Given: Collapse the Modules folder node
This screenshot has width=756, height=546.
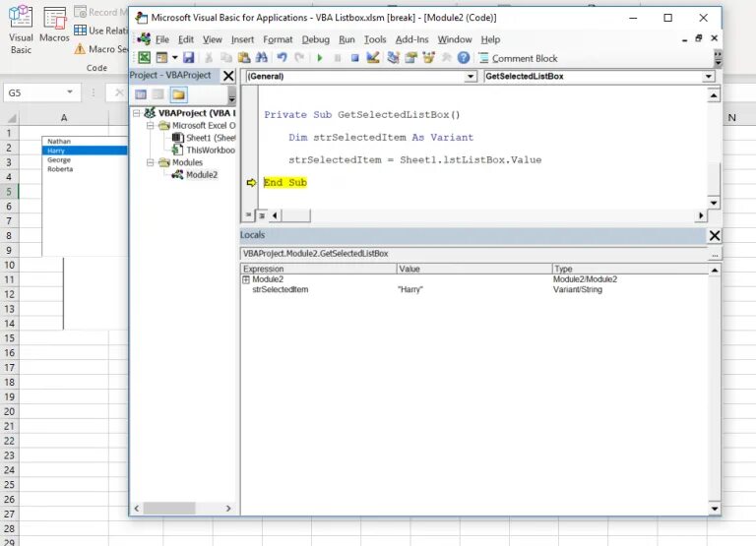Looking at the screenshot, I should (x=150, y=162).
